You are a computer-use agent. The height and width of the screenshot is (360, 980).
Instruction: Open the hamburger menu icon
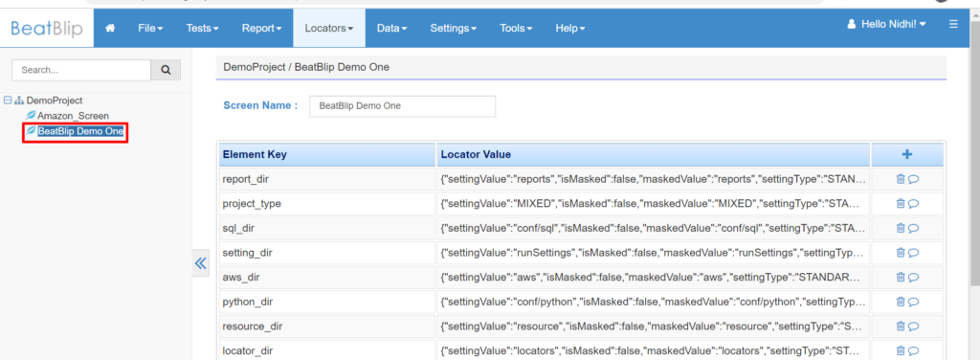[953, 24]
